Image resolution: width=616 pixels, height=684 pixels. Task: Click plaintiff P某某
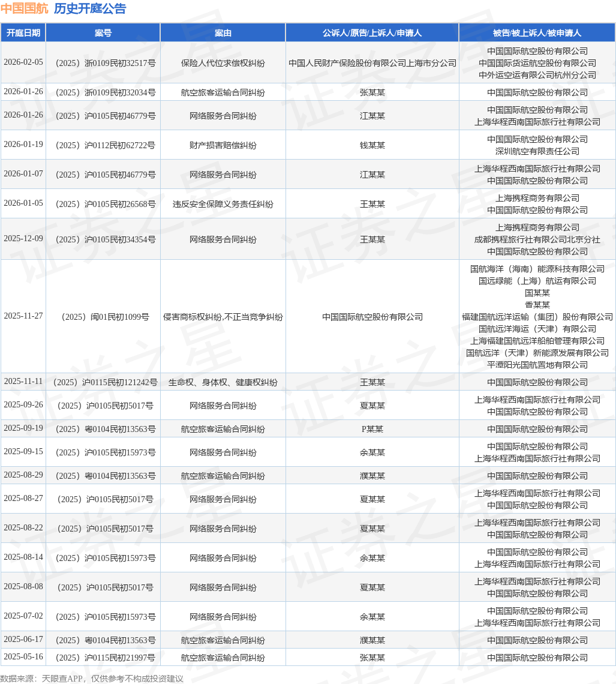(372, 429)
